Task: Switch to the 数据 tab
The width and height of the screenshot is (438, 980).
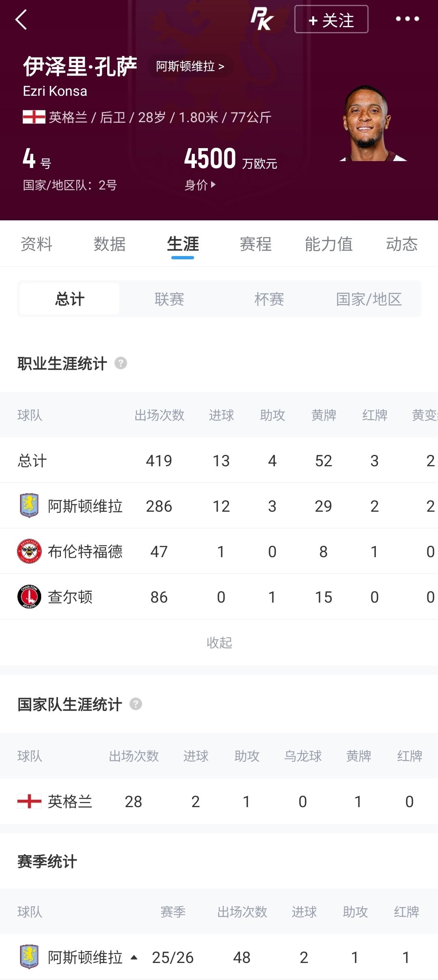Action: click(110, 244)
